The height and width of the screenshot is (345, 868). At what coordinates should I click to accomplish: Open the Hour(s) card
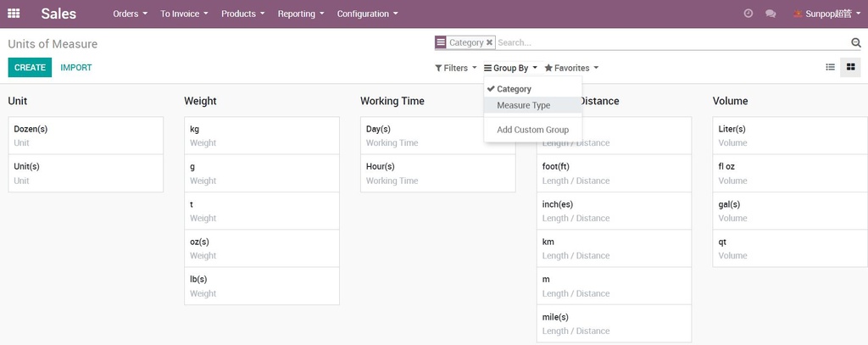tap(438, 173)
